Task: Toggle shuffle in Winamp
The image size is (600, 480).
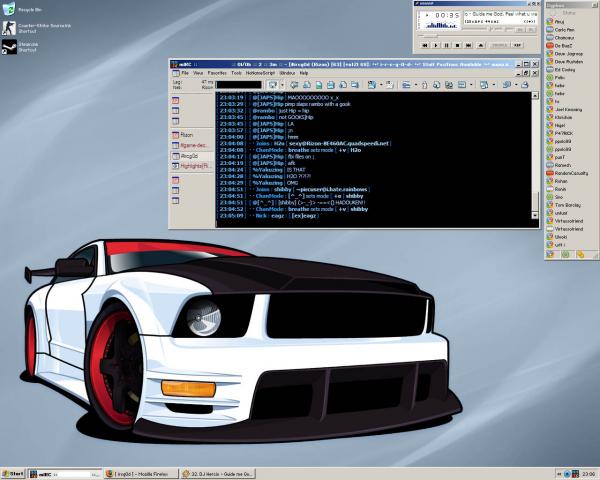Action: click(x=499, y=45)
